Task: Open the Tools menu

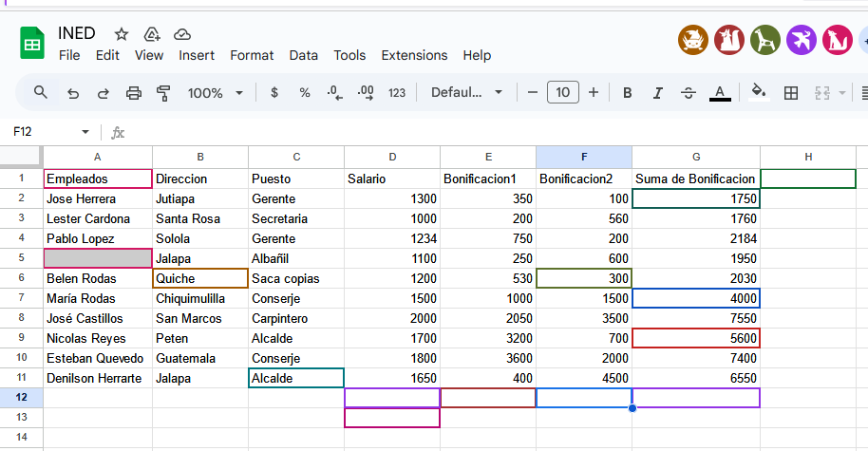Action: 349,55
